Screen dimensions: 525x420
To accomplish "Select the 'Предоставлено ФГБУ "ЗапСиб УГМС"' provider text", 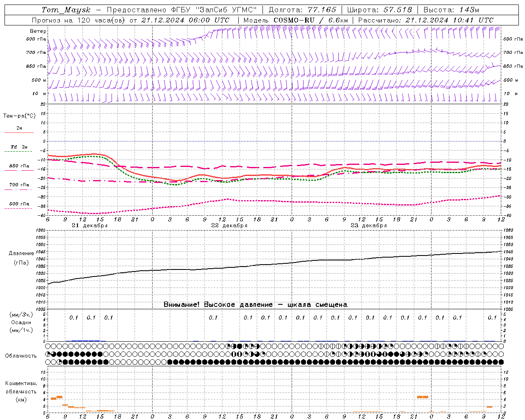I will tap(182, 10).
